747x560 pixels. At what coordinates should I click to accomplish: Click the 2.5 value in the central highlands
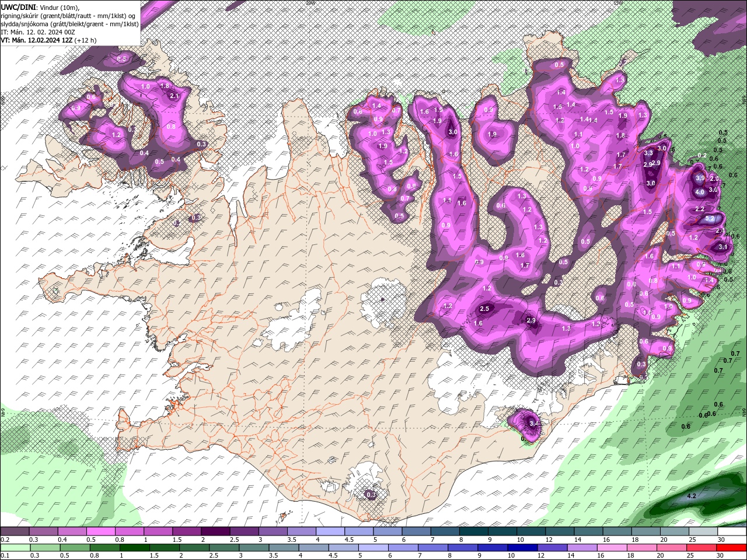[484, 309]
